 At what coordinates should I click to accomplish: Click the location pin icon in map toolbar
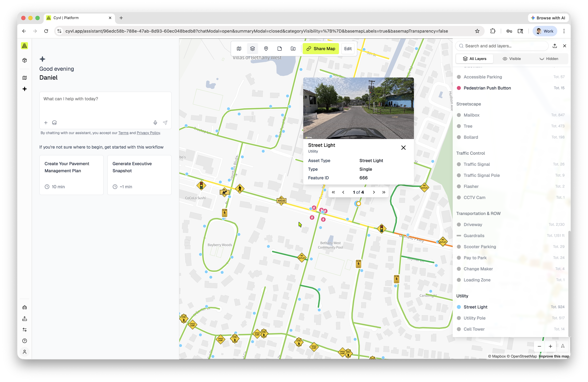click(x=266, y=49)
